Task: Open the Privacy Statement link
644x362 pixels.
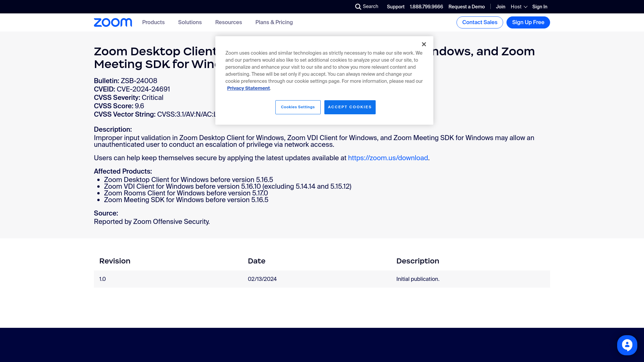Action: (248, 88)
